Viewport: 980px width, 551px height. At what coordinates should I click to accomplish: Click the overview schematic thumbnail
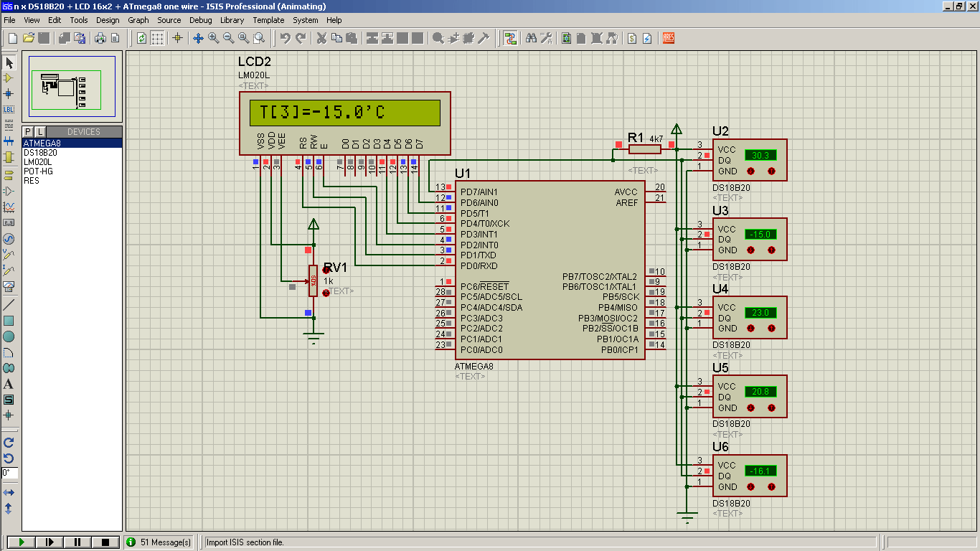tap(72, 86)
